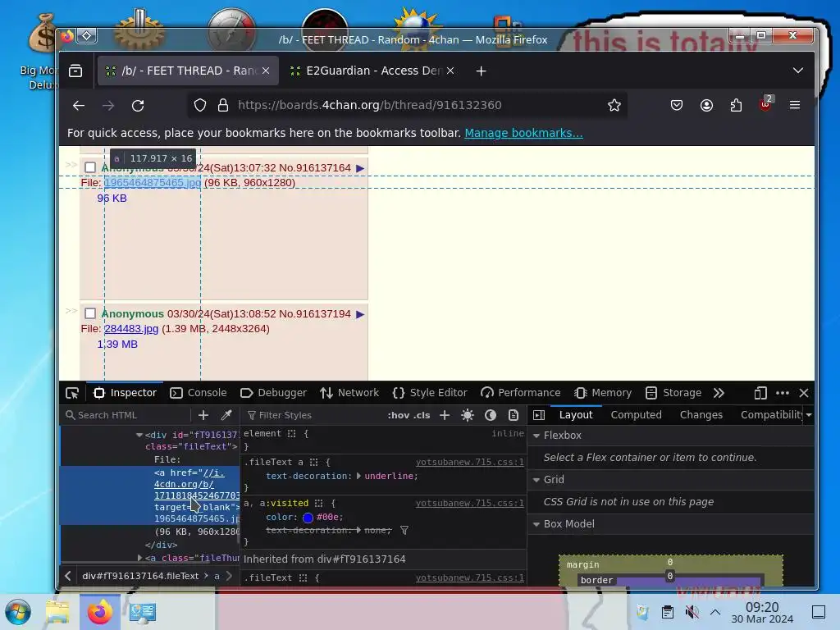Bookmark this page with the star
This screenshot has width=840, height=630.
[614, 106]
